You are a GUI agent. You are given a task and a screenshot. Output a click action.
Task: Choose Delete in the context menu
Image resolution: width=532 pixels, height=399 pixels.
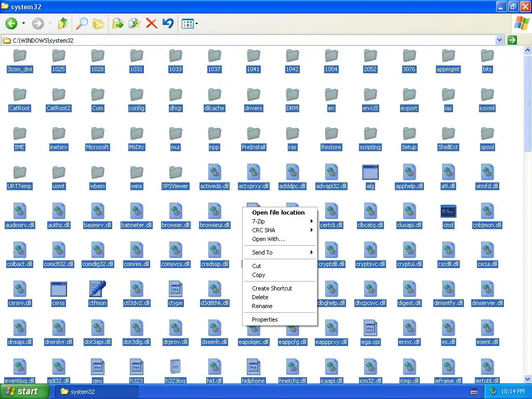280,297
